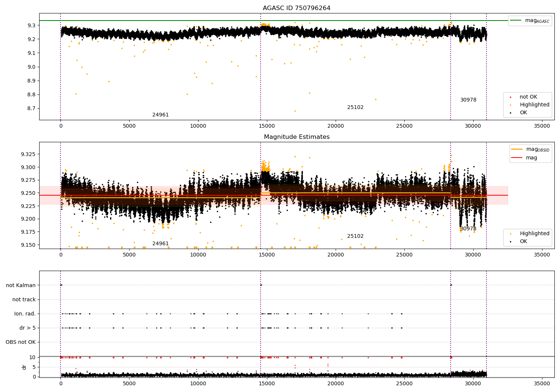Click the rotated "dr" y-axis label
The image size is (560, 392).
coord(24,367)
